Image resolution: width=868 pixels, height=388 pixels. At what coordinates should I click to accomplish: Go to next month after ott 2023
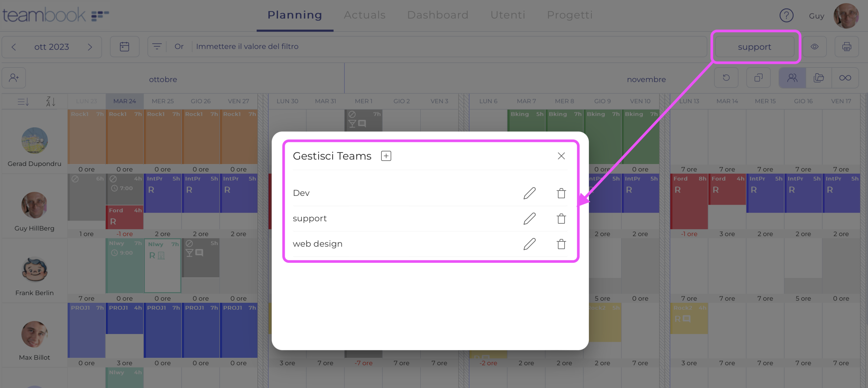(x=90, y=47)
